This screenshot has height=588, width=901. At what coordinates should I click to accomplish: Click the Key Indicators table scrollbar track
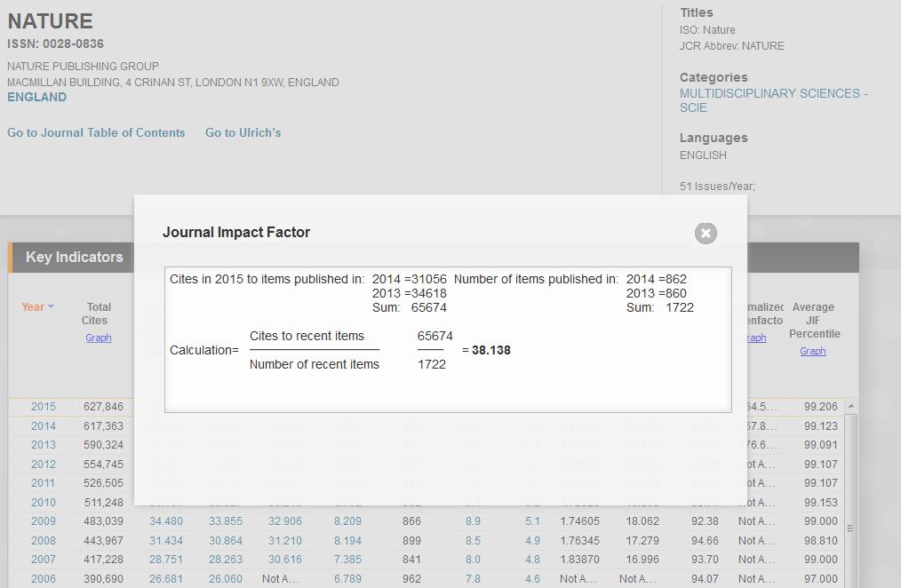851,499
